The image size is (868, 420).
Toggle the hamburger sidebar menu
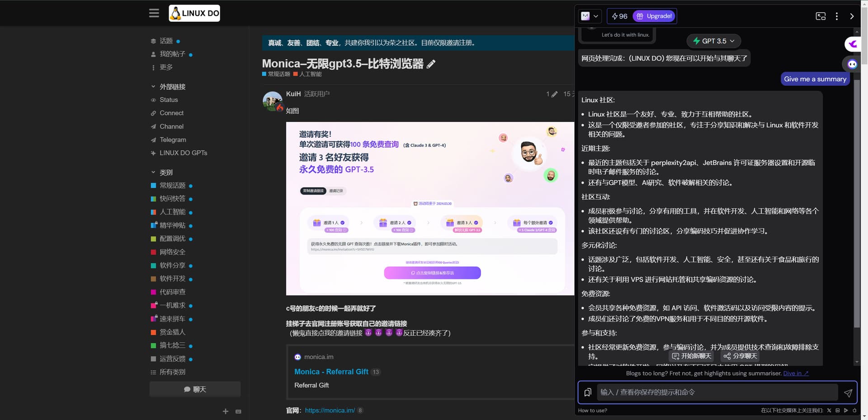pyautogui.click(x=154, y=13)
